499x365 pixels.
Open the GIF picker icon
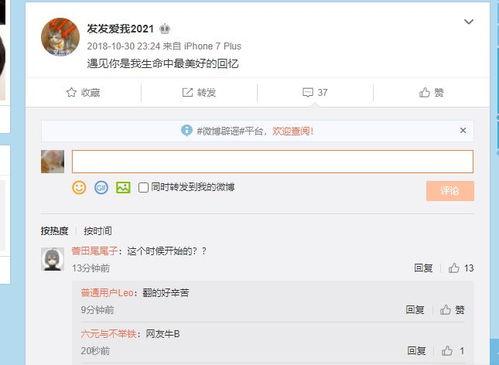101,188
